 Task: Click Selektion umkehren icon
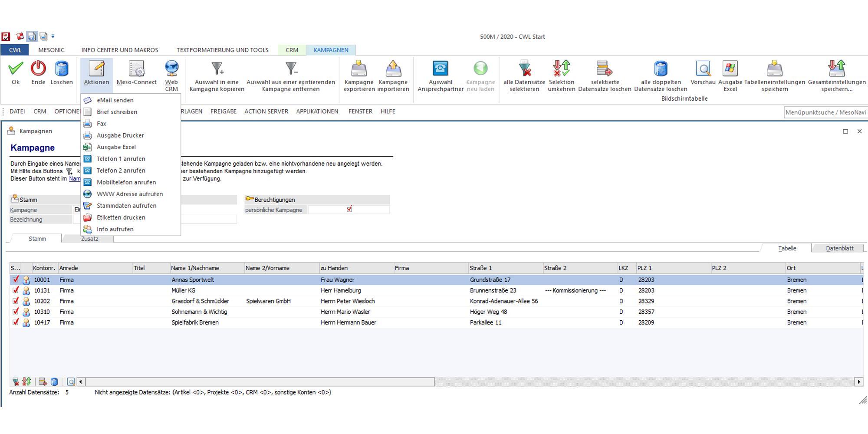click(x=562, y=69)
